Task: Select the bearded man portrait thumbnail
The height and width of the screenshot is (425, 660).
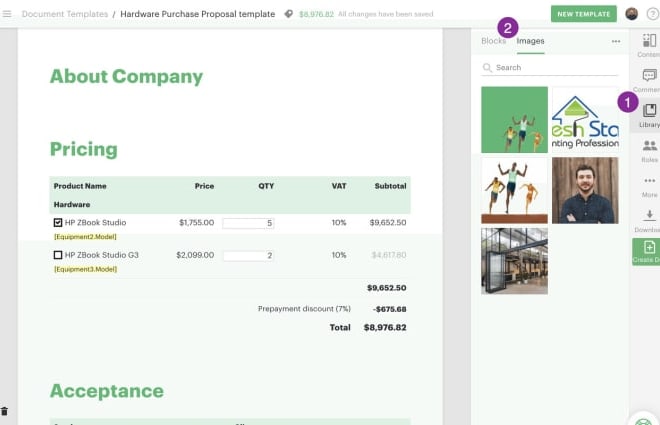Action: [x=585, y=190]
